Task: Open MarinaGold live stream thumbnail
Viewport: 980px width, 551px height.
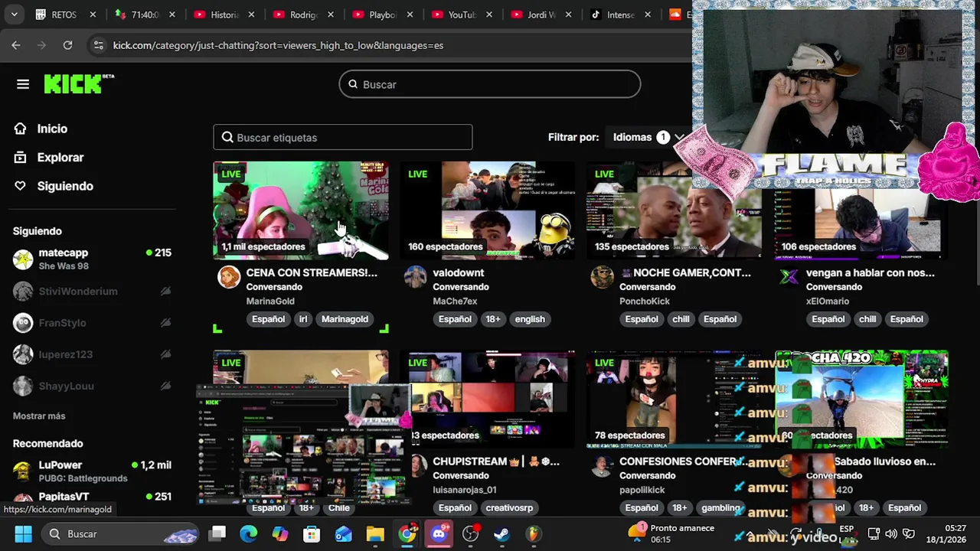Action: (x=301, y=210)
